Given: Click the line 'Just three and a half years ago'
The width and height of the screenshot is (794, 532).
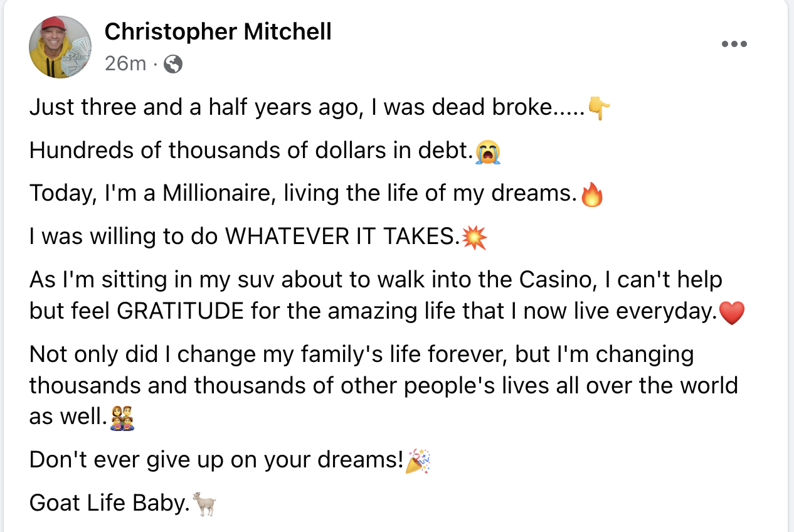Looking at the screenshot, I should point(308,109).
